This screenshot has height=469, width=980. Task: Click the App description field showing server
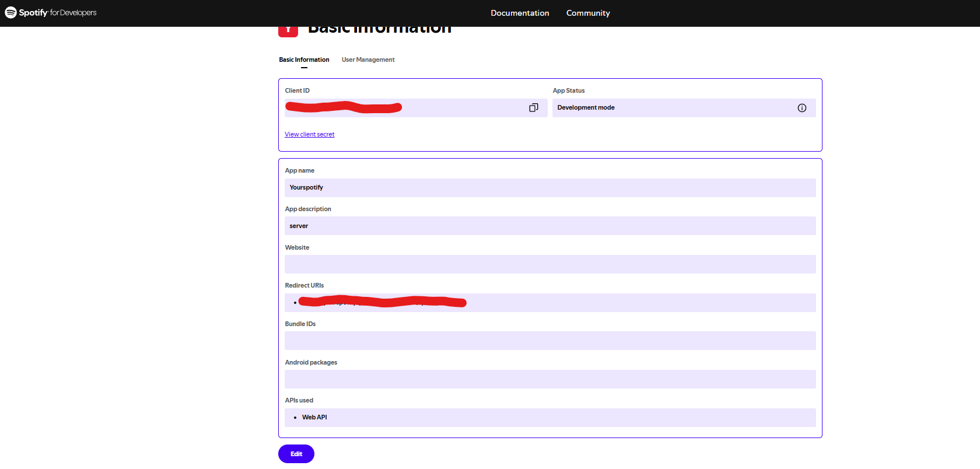549,226
